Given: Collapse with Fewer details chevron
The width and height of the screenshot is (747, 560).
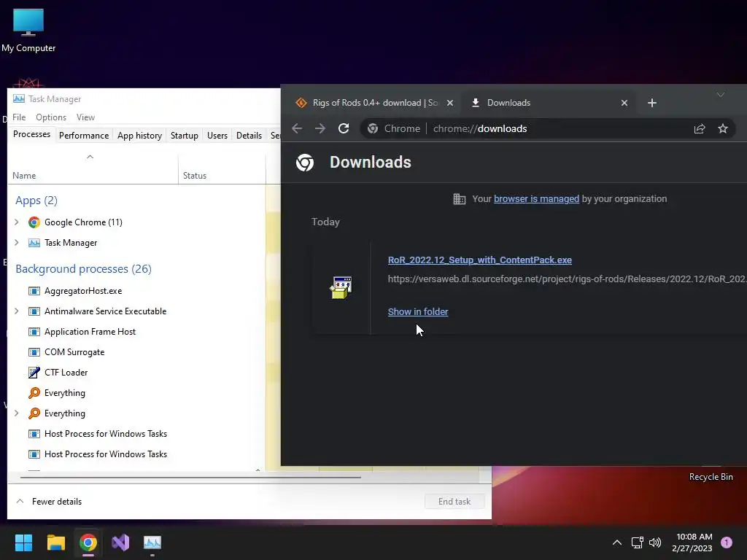Looking at the screenshot, I should tap(20, 502).
